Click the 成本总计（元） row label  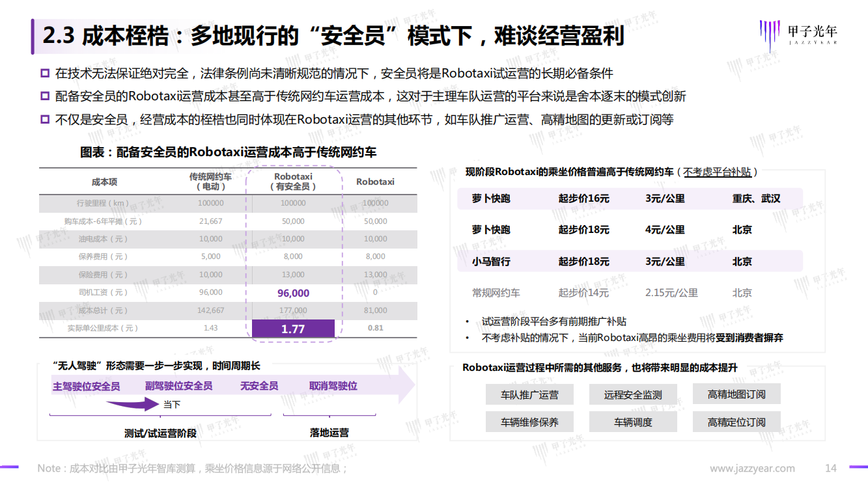point(104,310)
